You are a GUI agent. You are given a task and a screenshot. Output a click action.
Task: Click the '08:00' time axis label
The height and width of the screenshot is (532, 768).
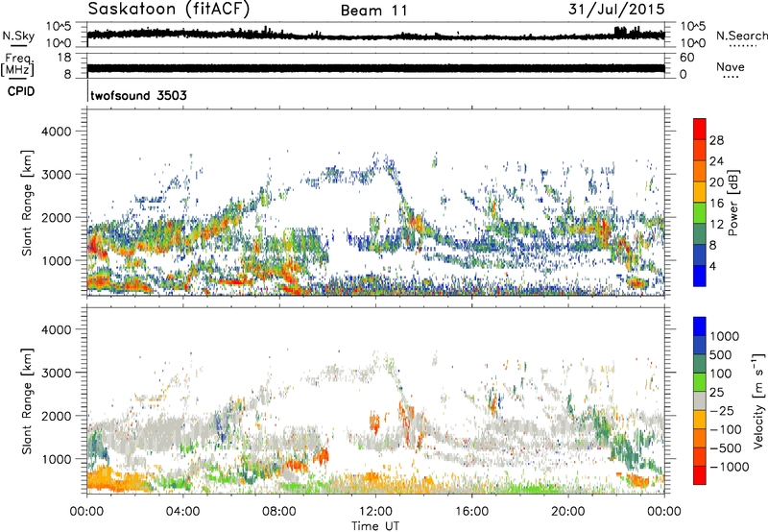(x=279, y=512)
